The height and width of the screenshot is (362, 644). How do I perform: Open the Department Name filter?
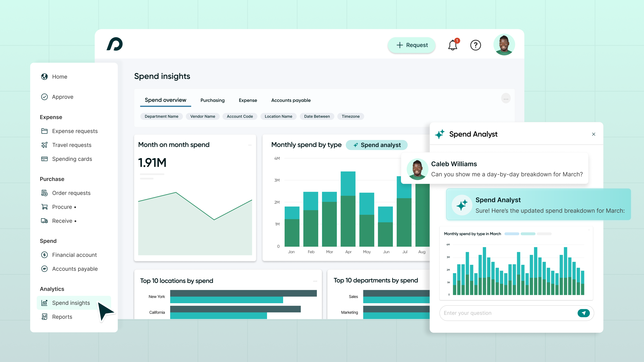coord(161,116)
